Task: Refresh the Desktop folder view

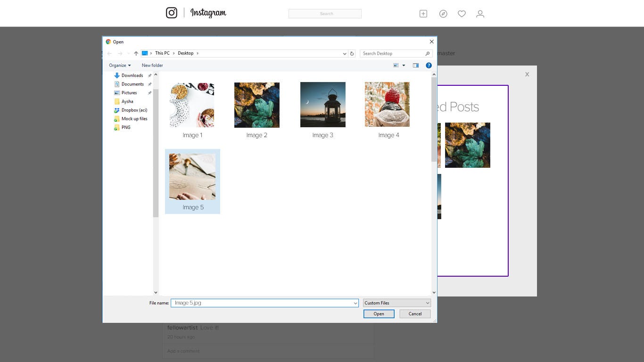Action: click(352, 53)
